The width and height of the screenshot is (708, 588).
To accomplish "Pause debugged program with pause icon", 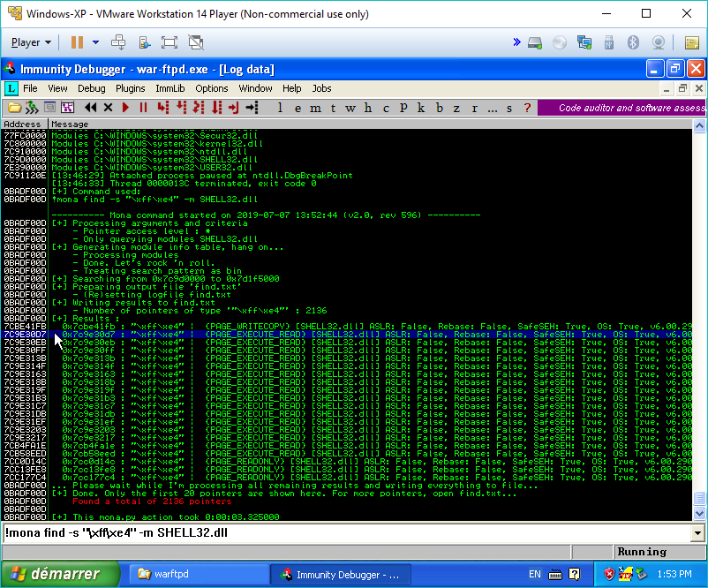I will pos(143,108).
